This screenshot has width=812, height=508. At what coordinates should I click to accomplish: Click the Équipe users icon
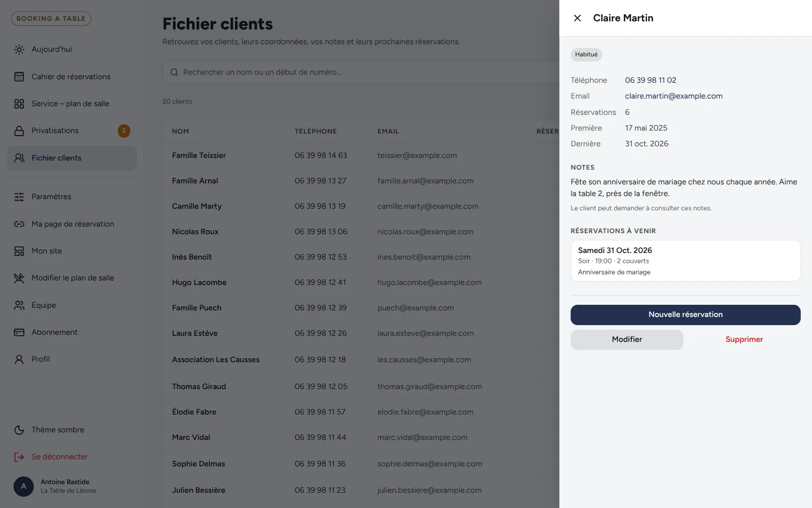tap(19, 305)
